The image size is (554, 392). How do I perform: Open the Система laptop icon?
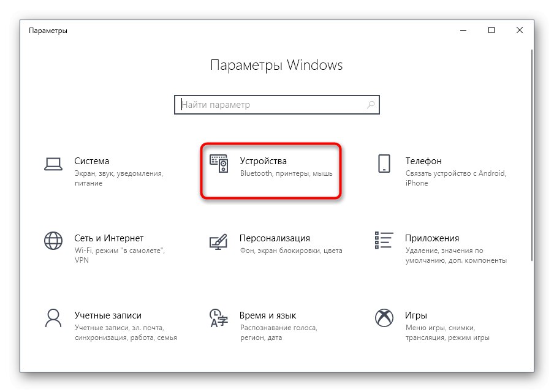click(53, 164)
